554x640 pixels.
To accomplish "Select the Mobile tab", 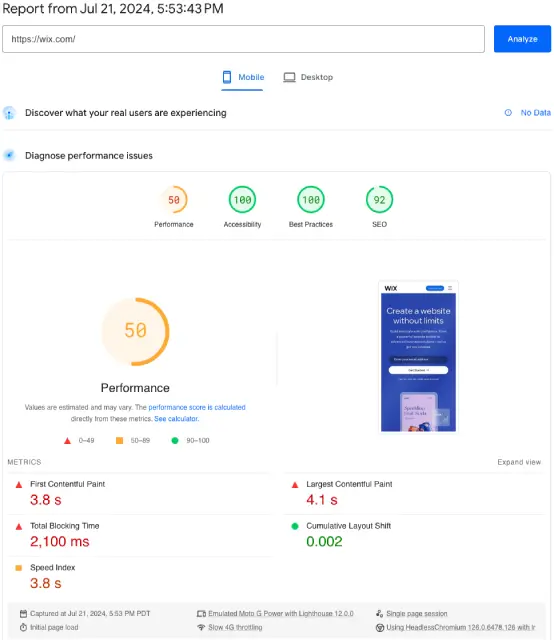I will coord(243,77).
